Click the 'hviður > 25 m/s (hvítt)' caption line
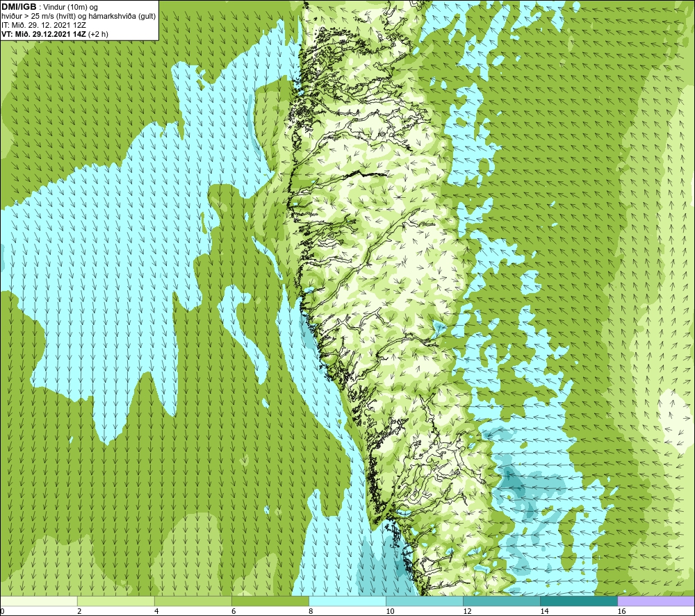 click(79, 17)
